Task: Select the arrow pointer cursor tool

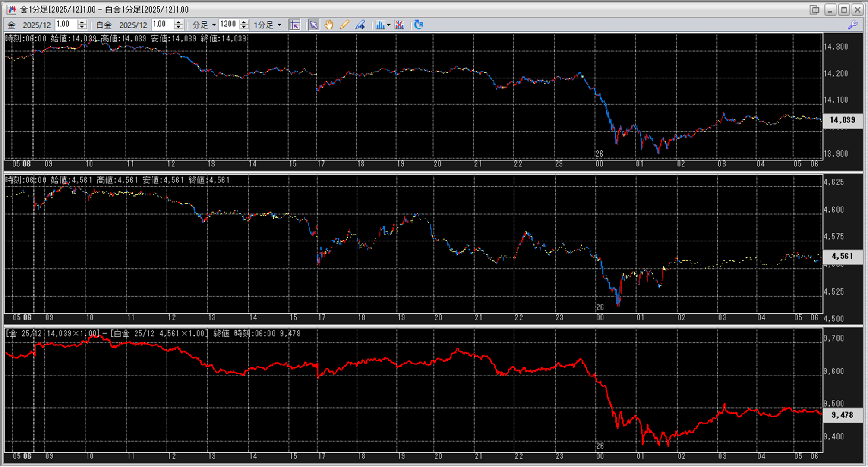Action: tap(313, 25)
